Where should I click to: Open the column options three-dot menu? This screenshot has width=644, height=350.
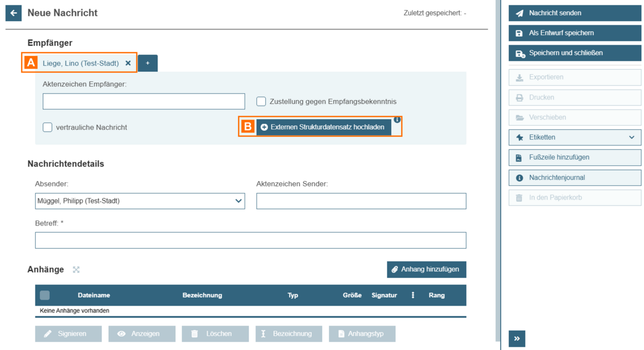pos(413,295)
